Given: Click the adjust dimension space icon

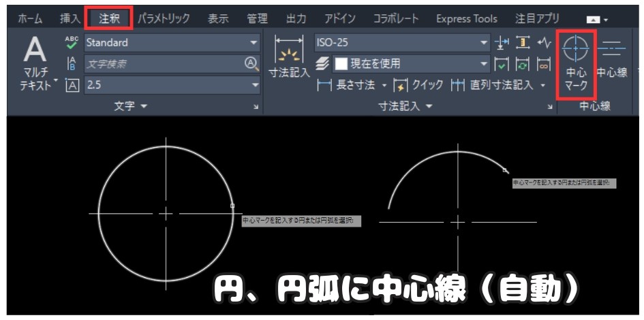Looking at the screenshot, I should [x=523, y=42].
